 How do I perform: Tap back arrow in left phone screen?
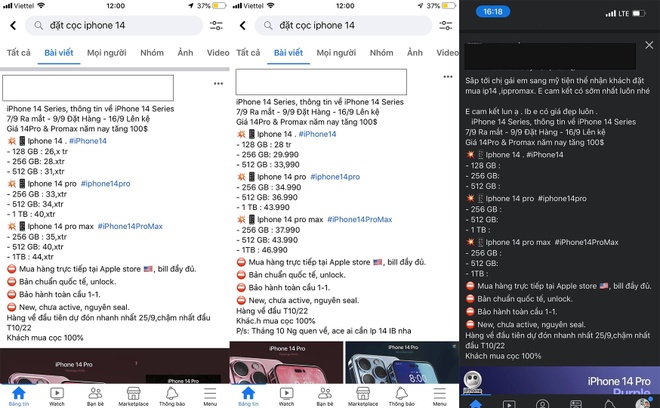(x=13, y=26)
